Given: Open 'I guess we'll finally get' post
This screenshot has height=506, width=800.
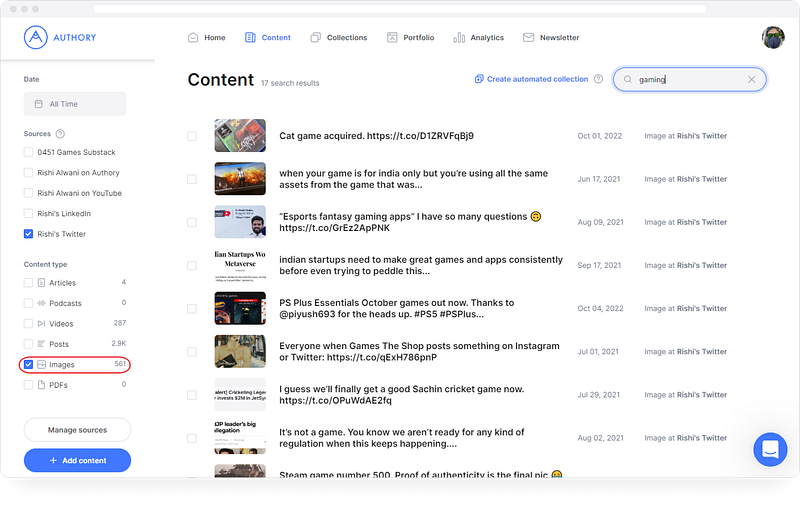Looking at the screenshot, I should (402, 395).
